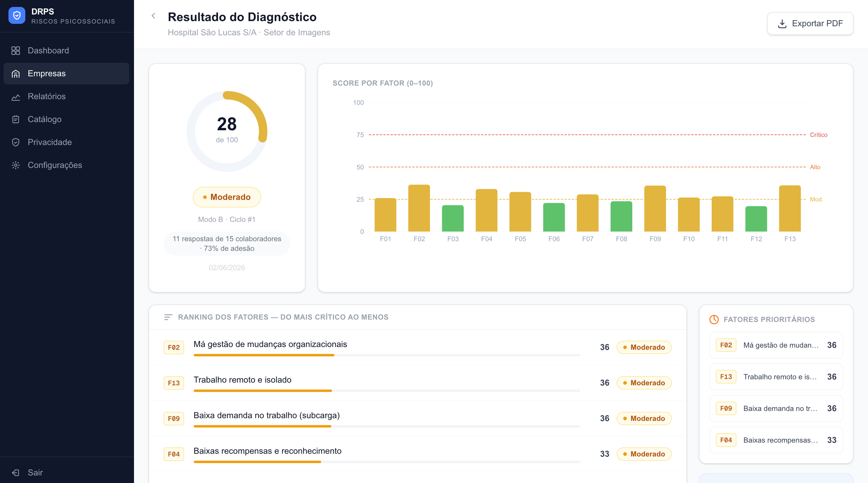868x483 pixels.
Task: Click the F05 bar in the chart
Action: pos(520,212)
